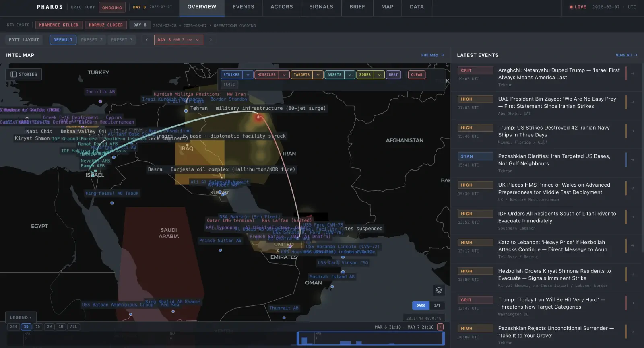
Task: Toggle the ZONES map layer
Action: [x=365, y=75]
